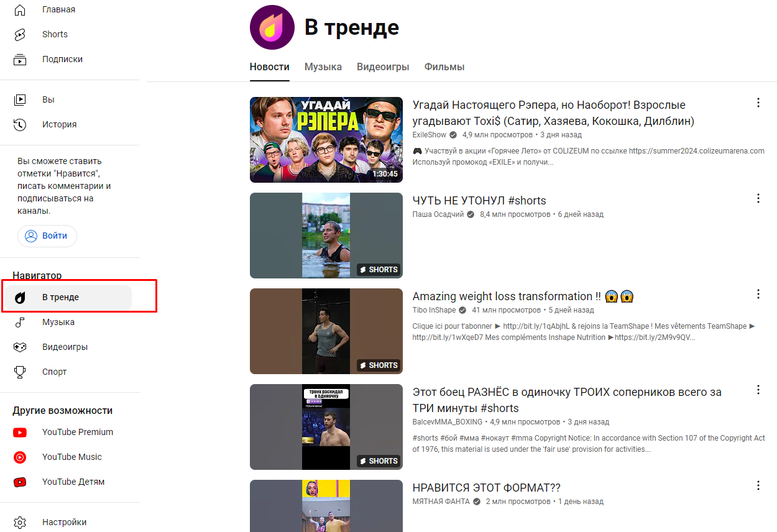Select the Новости tab
The height and width of the screenshot is (532, 777).
point(269,66)
